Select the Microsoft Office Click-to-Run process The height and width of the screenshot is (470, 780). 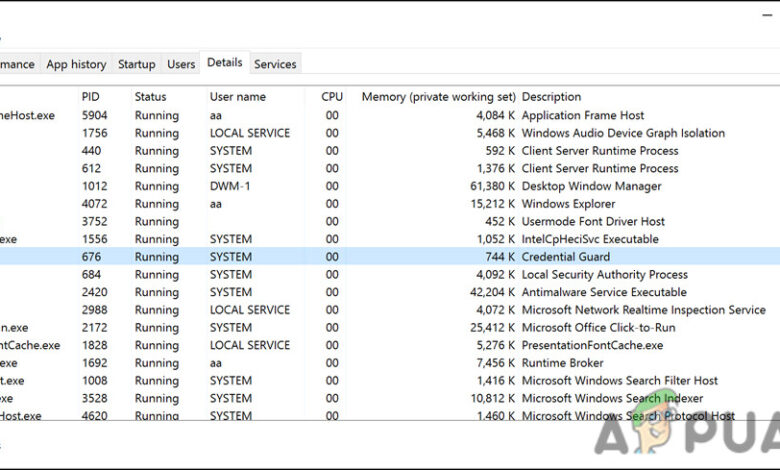coord(597,327)
